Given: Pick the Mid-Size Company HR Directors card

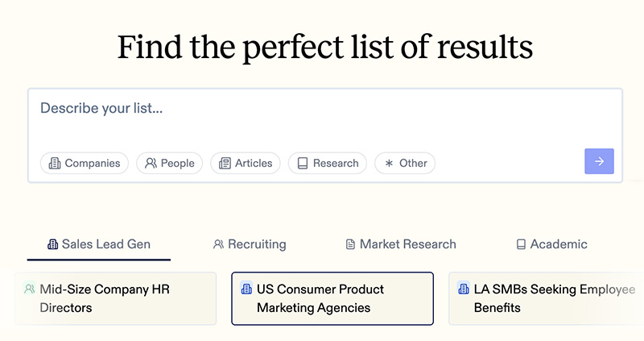Looking at the screenshot, I should coord(115,298).
